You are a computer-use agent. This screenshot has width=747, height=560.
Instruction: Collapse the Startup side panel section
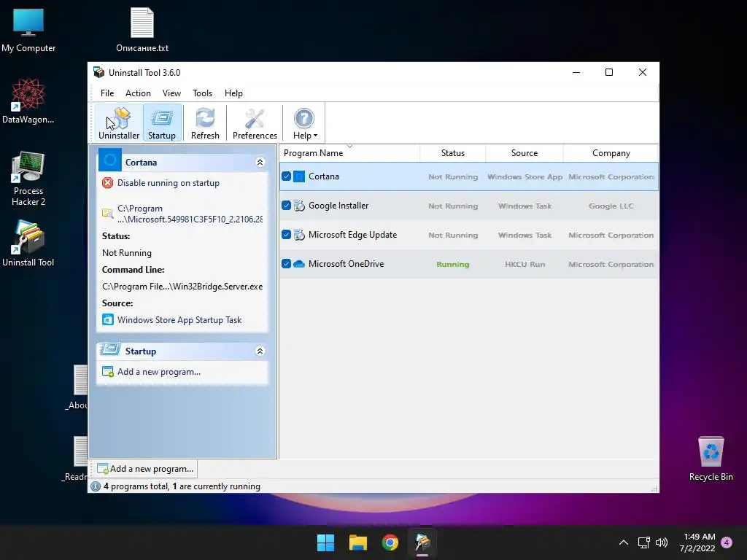point(260,351)
